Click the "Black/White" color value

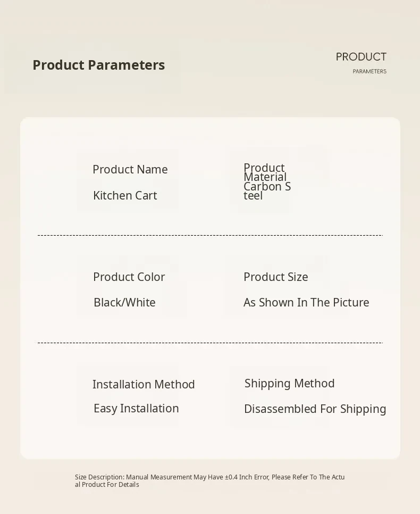point(124,302)
